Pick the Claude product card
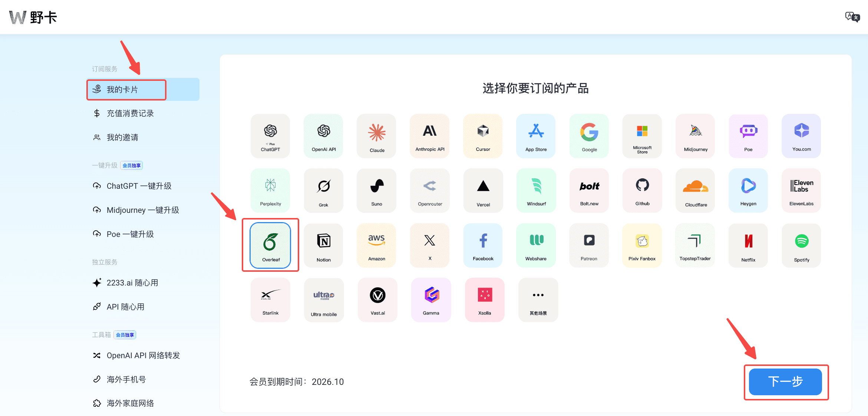Screen dimensions: 868x416 click(x=377, y=136)
